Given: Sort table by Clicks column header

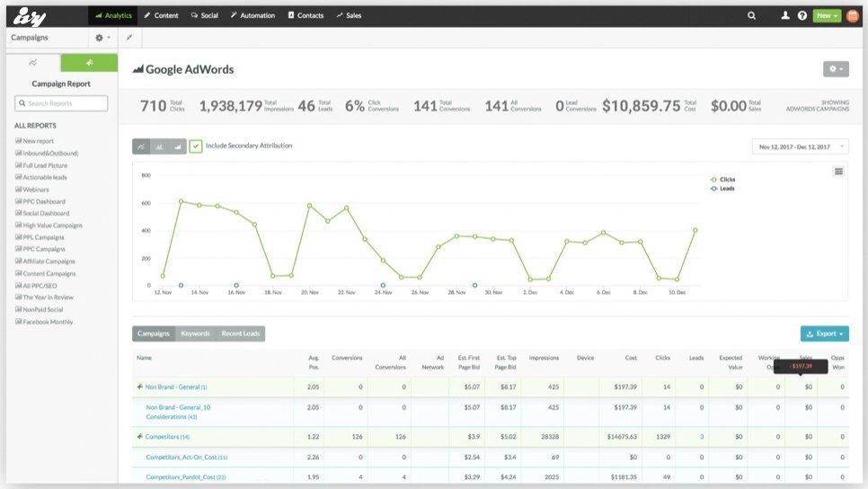Looking at the screenshot, I should click(x=662, y=358).
